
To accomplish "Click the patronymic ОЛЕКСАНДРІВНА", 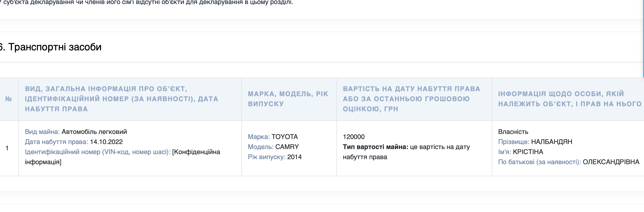I will (611, 162).
